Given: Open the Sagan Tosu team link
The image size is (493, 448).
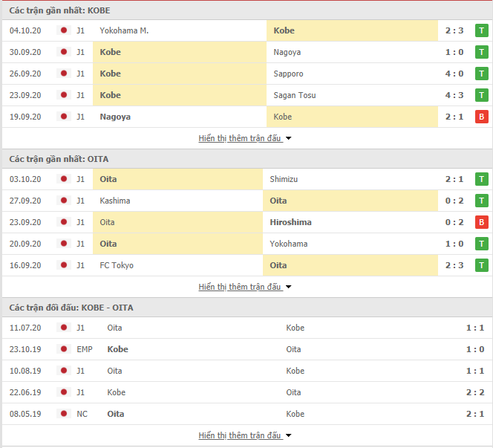Looking at the screenshot, I should [x=295, y=95].
